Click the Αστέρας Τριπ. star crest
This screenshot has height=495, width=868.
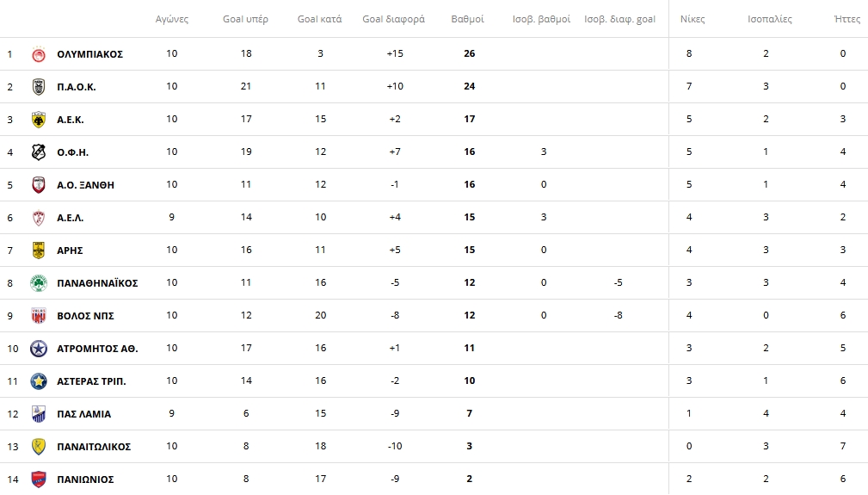tap(38, 381)
